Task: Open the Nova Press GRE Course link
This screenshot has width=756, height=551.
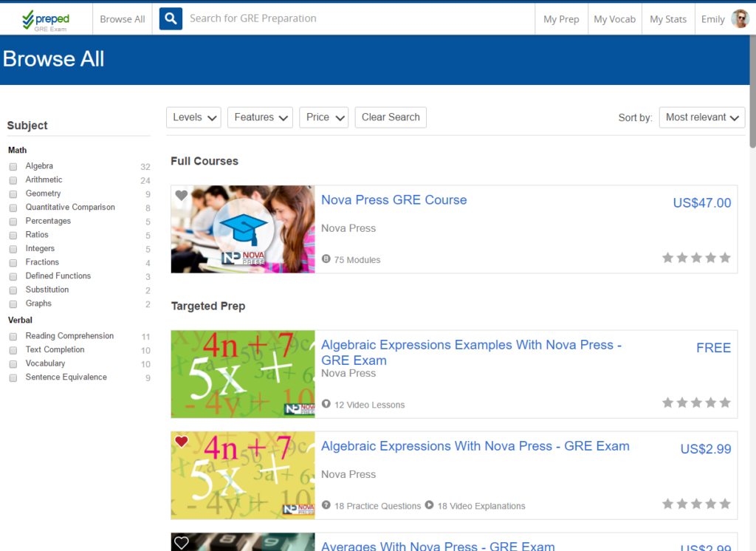Action: pyautogui.click(x=394, y=199)
